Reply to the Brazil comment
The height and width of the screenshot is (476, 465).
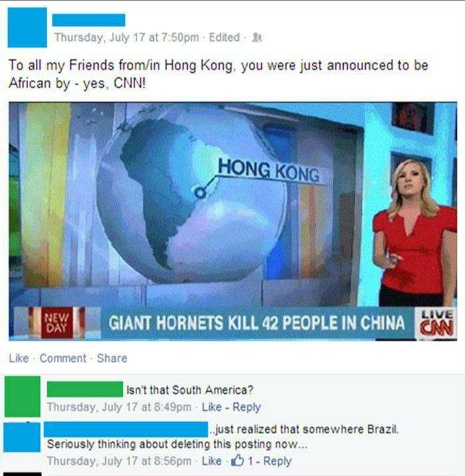[277, 461]
